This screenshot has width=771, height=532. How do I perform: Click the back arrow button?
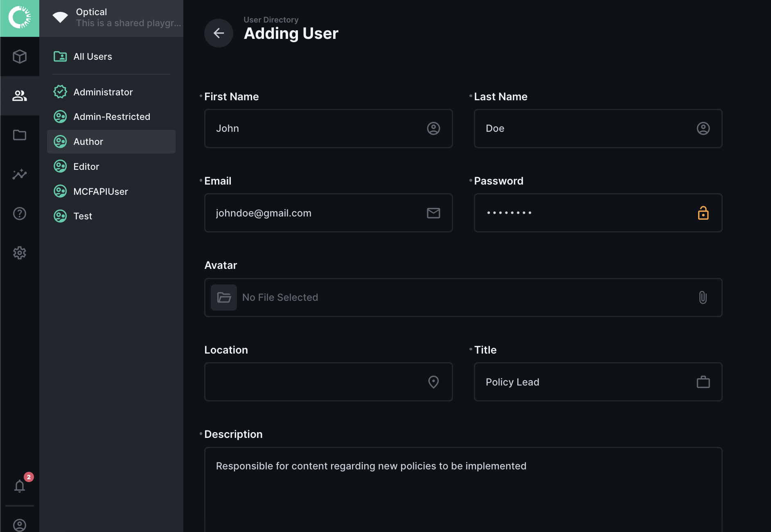coord(219,33)
